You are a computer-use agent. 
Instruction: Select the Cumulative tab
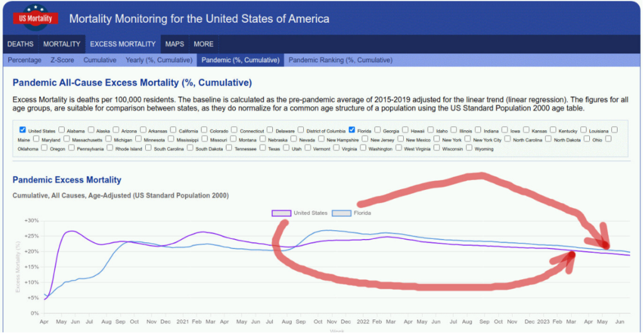click(100, 60)
